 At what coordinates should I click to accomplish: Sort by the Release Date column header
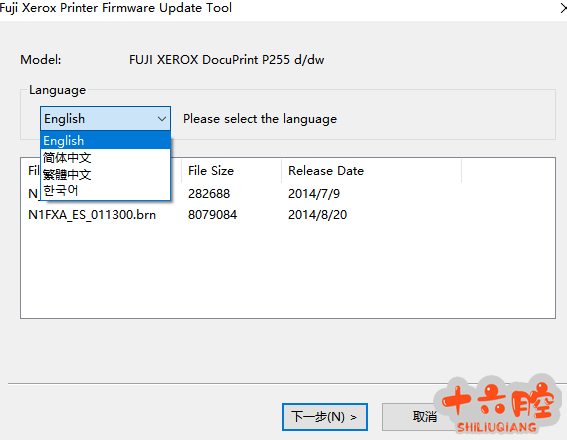pos(371,171)
